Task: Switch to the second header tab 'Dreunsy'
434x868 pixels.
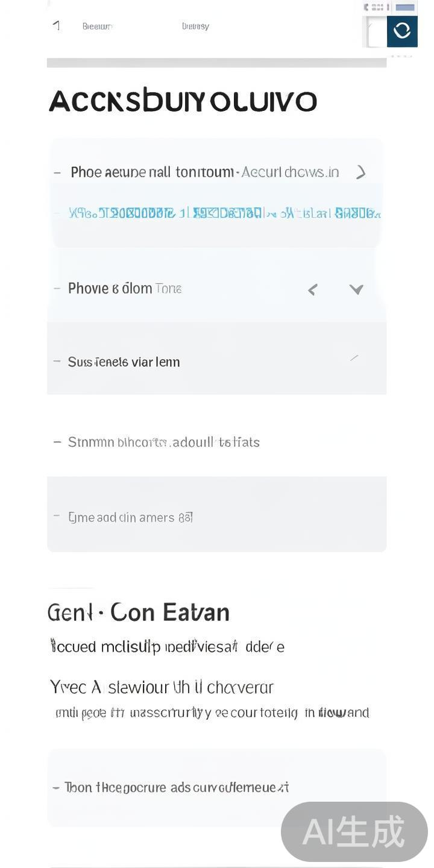Action: click(195, 27)
